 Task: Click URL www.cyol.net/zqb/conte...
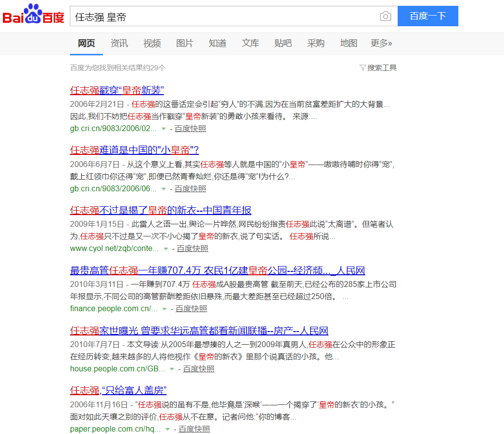115,249
